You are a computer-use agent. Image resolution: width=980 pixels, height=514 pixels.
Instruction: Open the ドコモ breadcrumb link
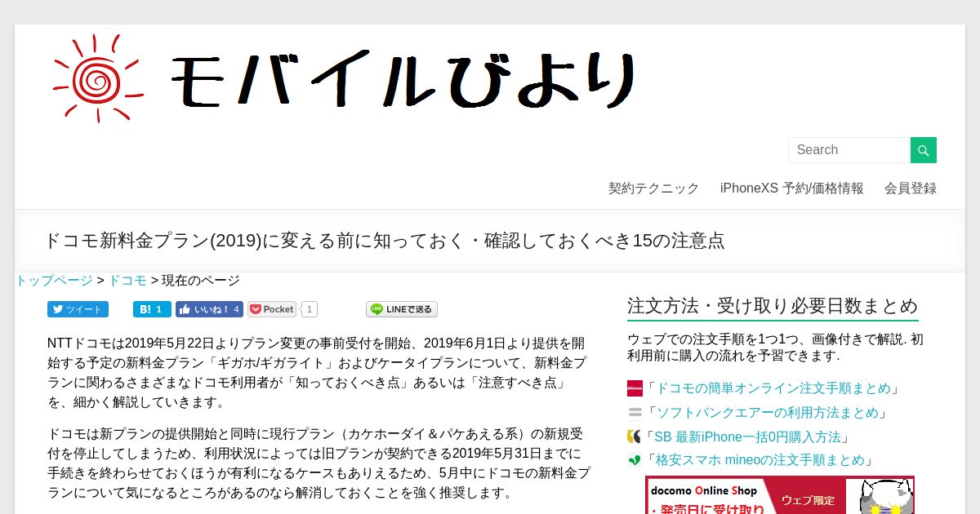[127, 281]
